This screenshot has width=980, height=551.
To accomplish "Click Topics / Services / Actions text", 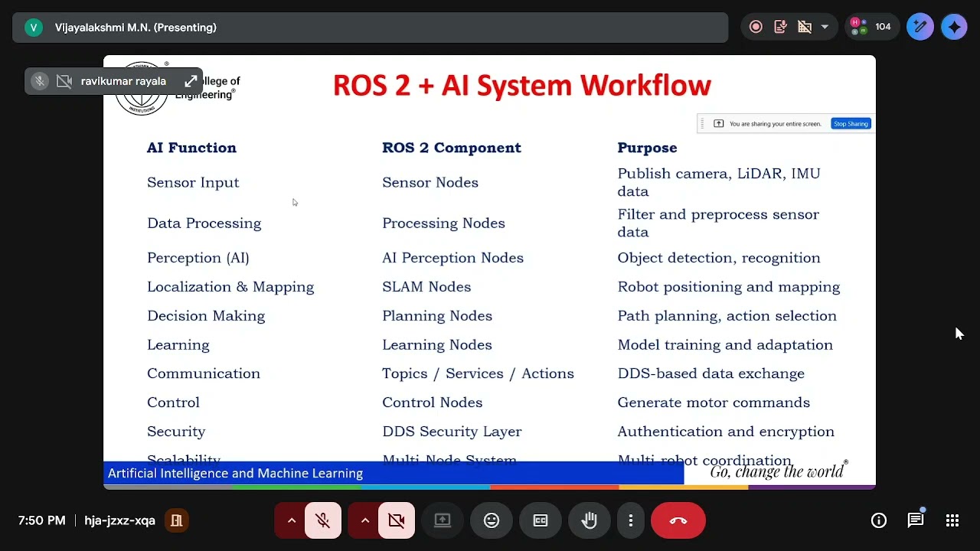I will click(478, 373).
